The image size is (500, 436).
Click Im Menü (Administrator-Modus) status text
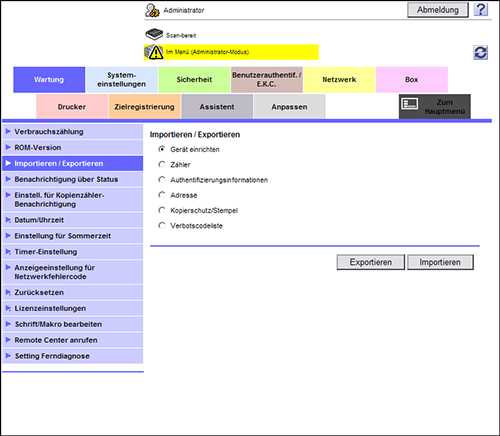click(x=207, y=52)
